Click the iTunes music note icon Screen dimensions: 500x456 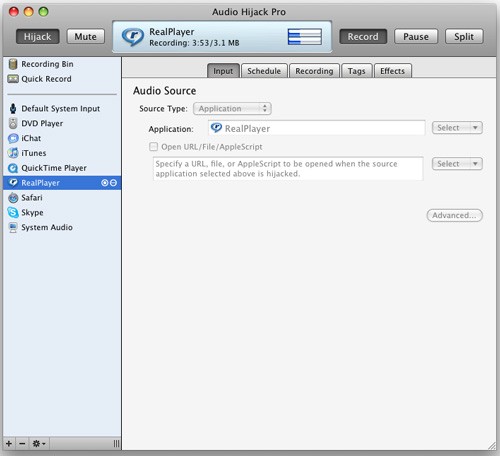click(13, 153)
